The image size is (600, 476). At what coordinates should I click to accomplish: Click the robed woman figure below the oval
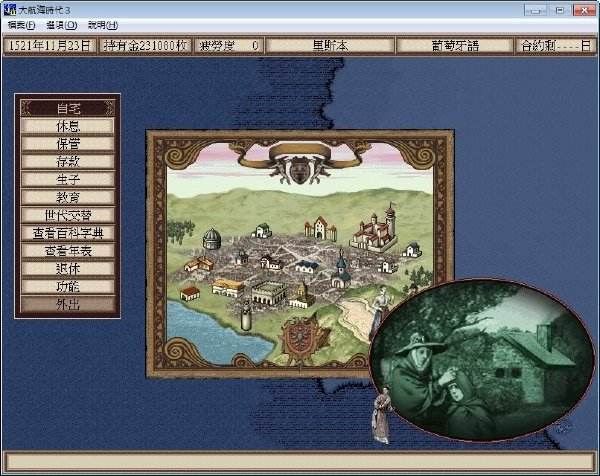pyautogui.click(x=382, y=416)
